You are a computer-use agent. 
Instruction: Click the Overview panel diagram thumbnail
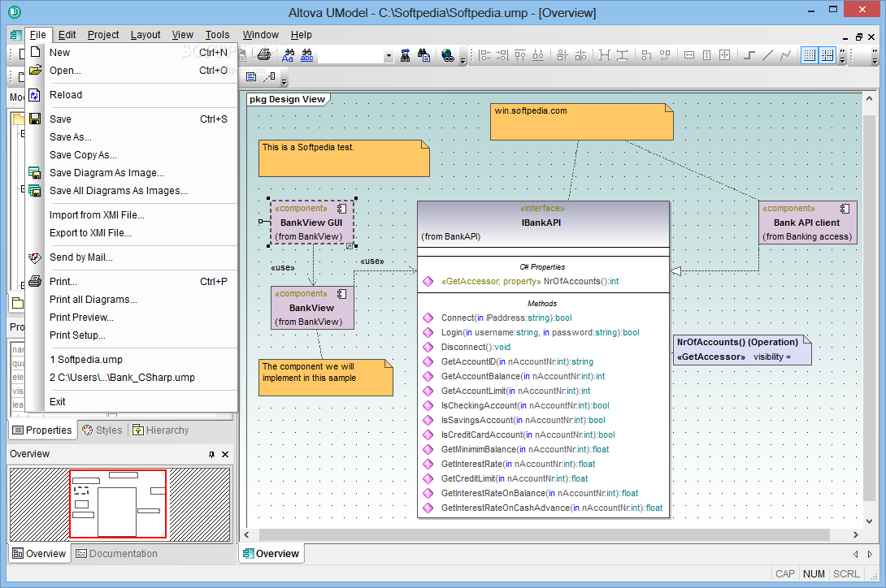point(119,504)
